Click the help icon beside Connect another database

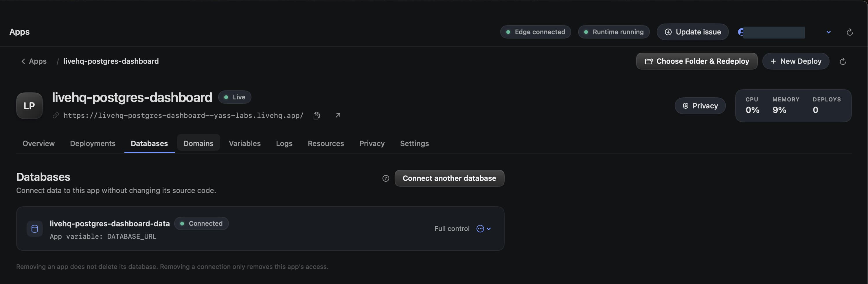[386, 178]
